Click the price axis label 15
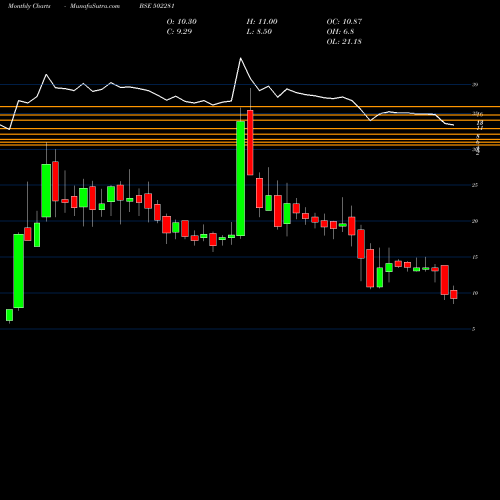This screenshot has width=500, height=500. point(475,257)
